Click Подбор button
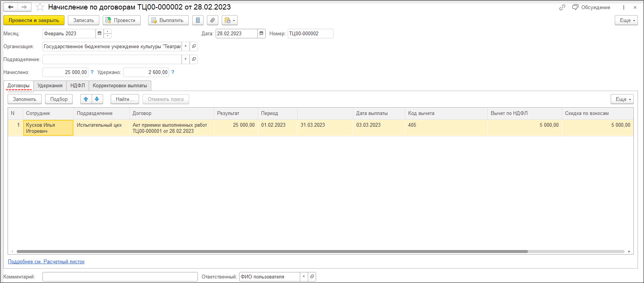Screen dimensions: 644x283 [59, 99]
